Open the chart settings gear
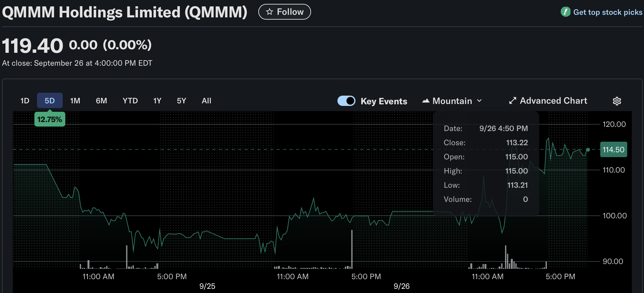Viewport: 644px width, 293px height. tap(617, 101)
